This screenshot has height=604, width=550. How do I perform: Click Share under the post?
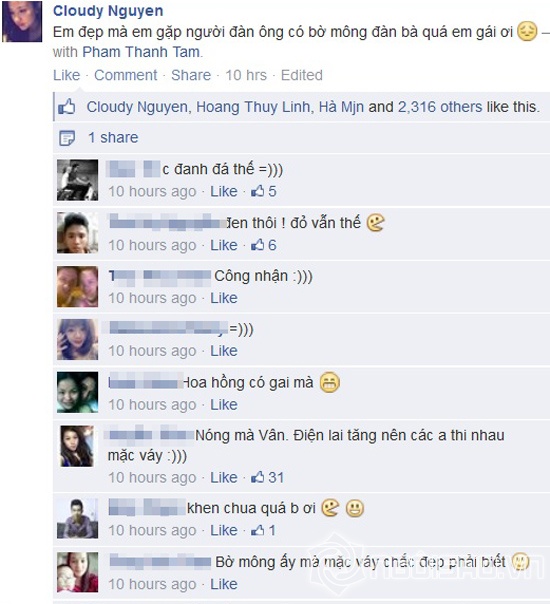point(191,75)
